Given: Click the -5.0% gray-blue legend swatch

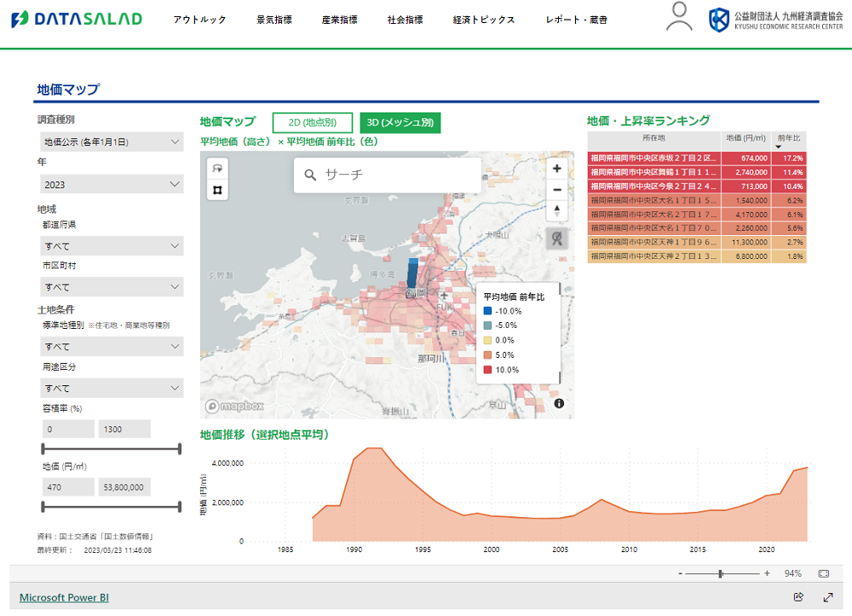Looking at the screenshot, I should pyautogui.click(x=487, y=325).
